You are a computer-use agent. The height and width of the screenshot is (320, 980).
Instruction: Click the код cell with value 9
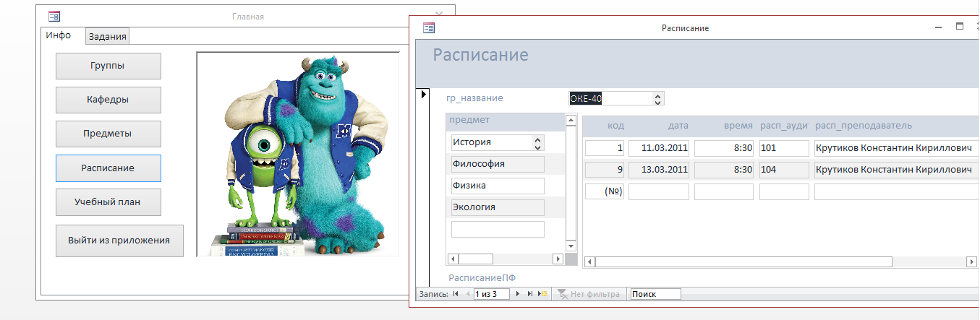coord(604,170)
